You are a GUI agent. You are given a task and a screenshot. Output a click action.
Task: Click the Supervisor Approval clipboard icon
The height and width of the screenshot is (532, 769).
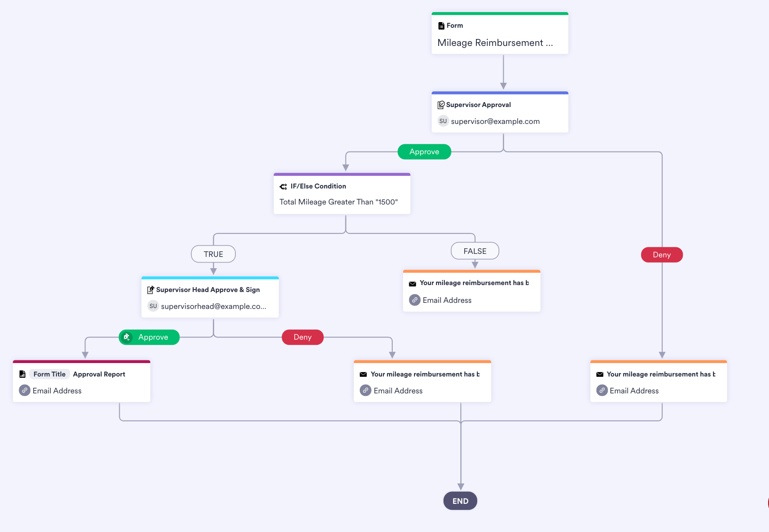pos(441,105)
